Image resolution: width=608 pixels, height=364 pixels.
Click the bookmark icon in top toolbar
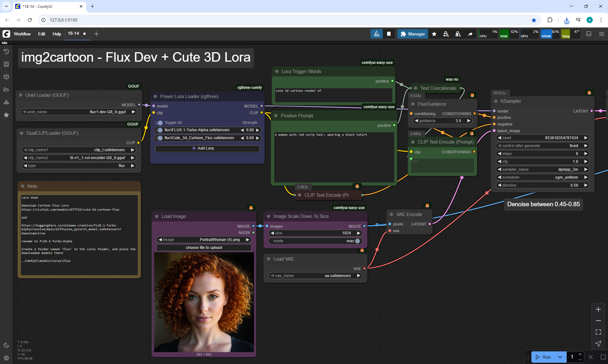pyautogui.click(x=389, y=34)
